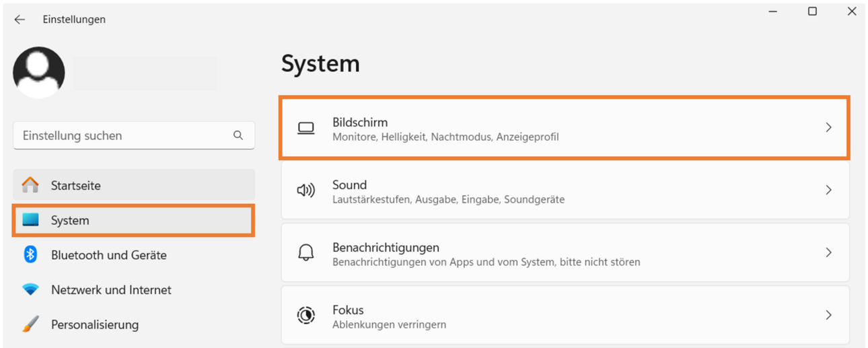Maximize the Einstellungen window
Viewport: 868px width, 348px height.
click(x=812, y=11)
